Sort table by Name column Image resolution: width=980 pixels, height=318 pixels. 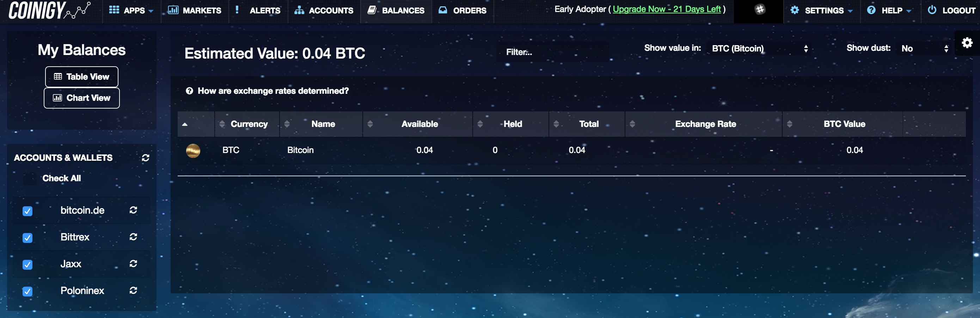321,124
